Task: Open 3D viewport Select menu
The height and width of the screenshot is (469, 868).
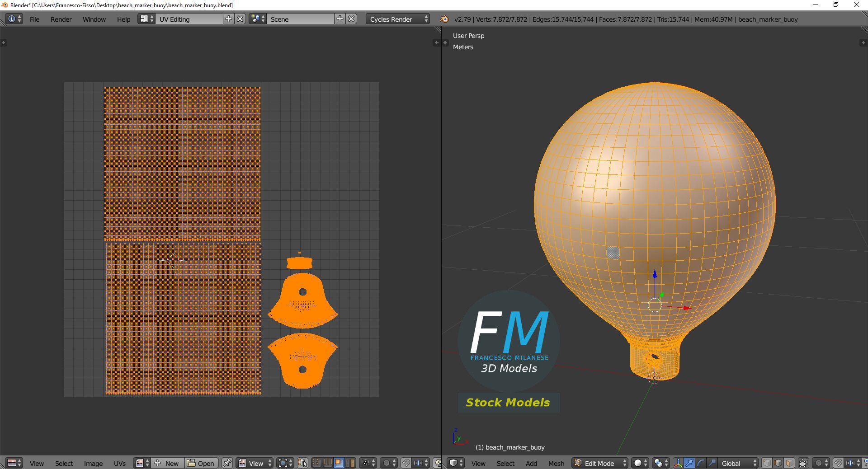Action: coord(505,463)
